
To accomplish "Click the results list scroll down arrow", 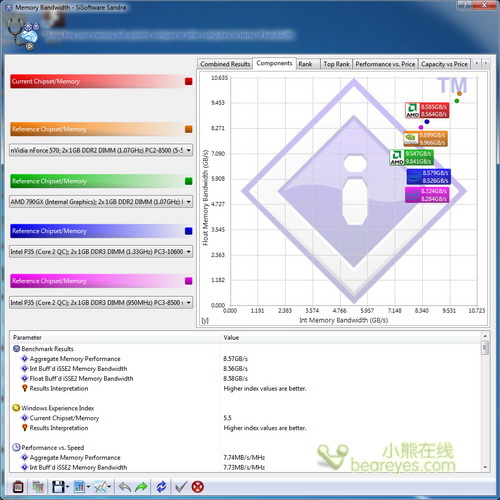I will (x=485, y=467).
